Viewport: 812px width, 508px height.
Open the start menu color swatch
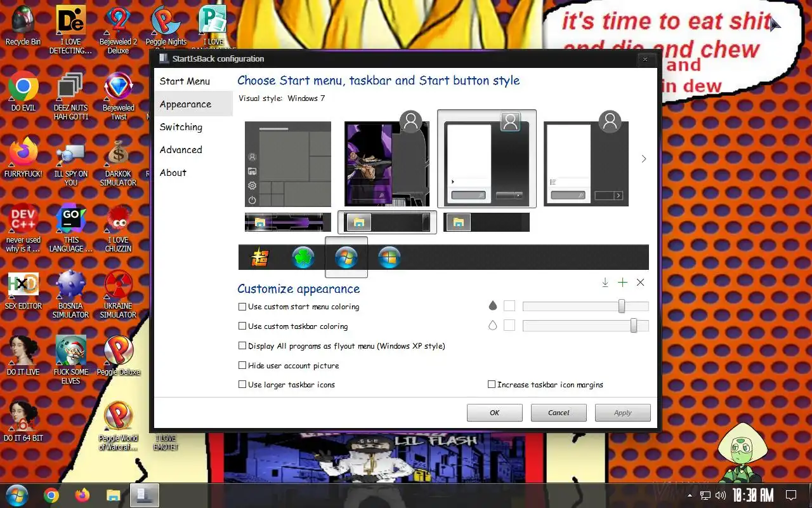click(509, 306)
